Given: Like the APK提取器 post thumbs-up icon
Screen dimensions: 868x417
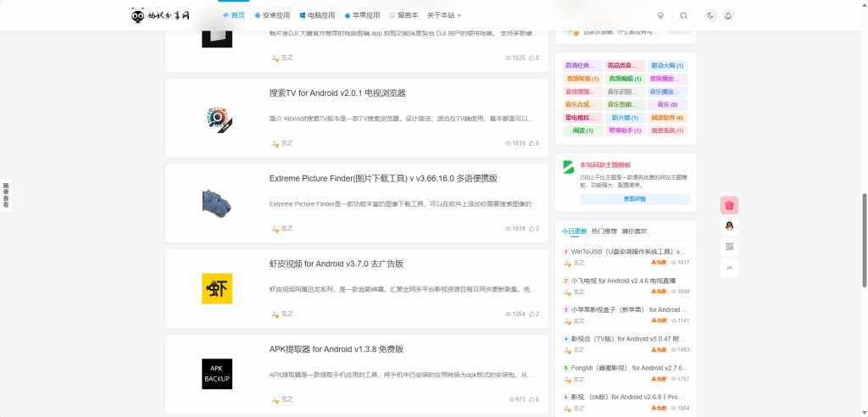Looking at the screenshot, I should [x=532, y=399].
